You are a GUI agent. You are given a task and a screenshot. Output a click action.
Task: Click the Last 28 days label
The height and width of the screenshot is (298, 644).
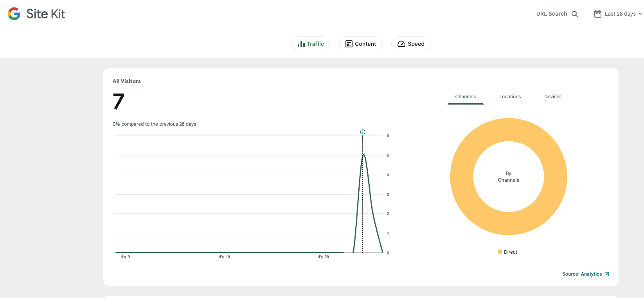pos(620,14)
